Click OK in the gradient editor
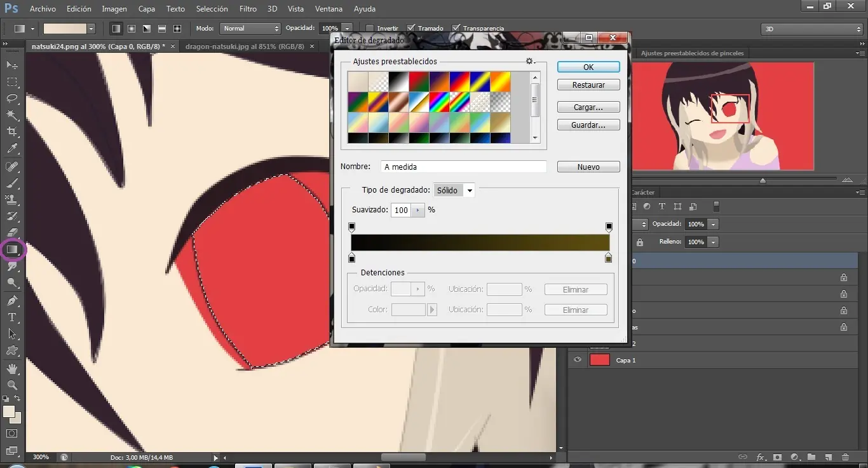 click(x=588, y=67)
